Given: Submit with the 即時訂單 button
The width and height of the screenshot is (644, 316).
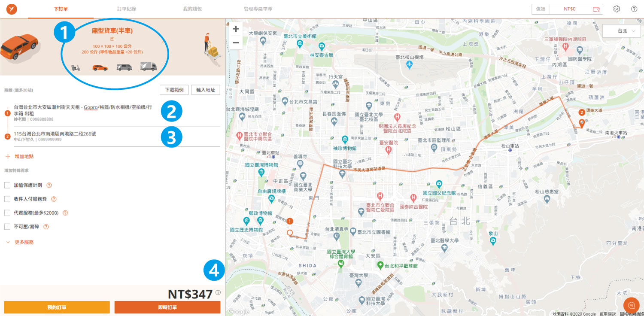Looking at the screenshot, I should (x=167, y=307).
